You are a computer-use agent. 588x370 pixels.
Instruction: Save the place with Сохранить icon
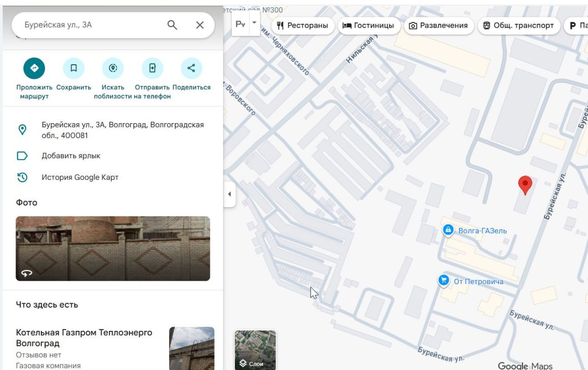coord(73,68)
